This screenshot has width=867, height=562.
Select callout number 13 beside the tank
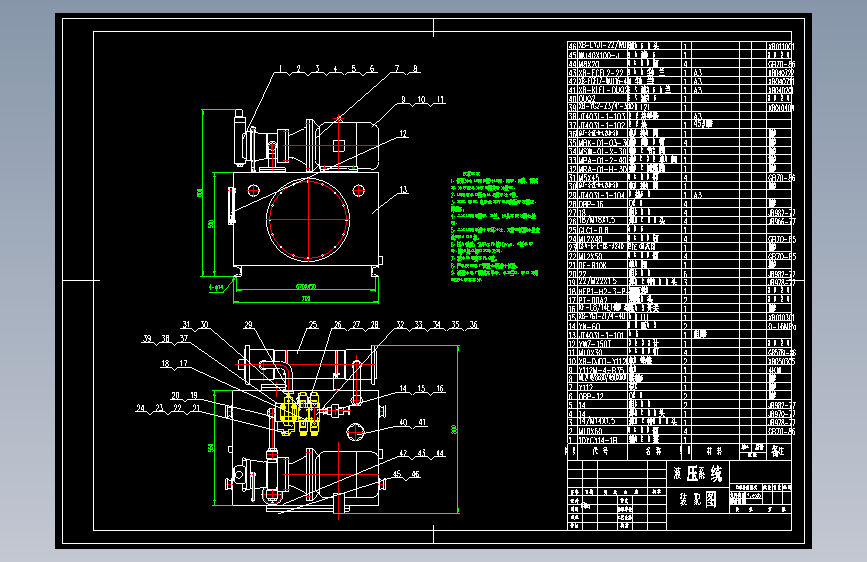click(404, 190)
